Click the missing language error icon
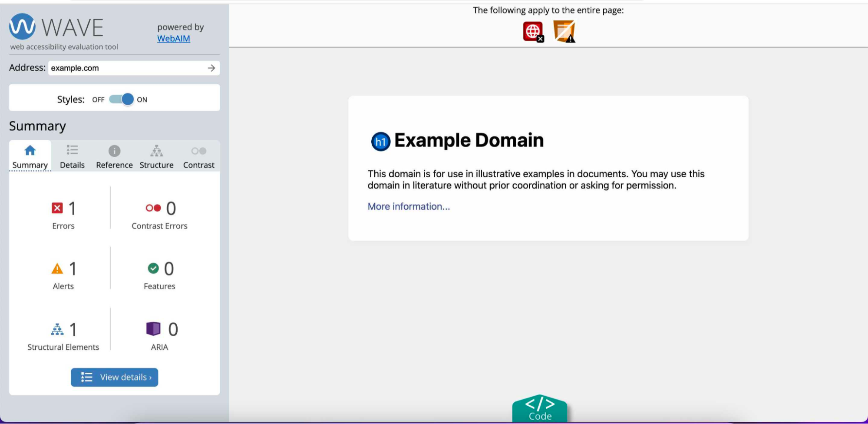868x424 pixels. tap(533, 32)
